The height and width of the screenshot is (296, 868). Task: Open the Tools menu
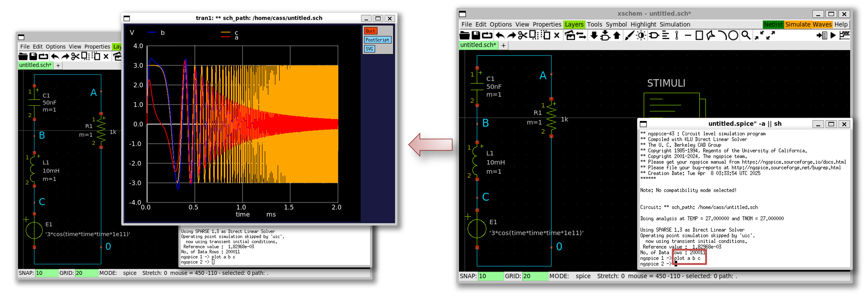594,24
